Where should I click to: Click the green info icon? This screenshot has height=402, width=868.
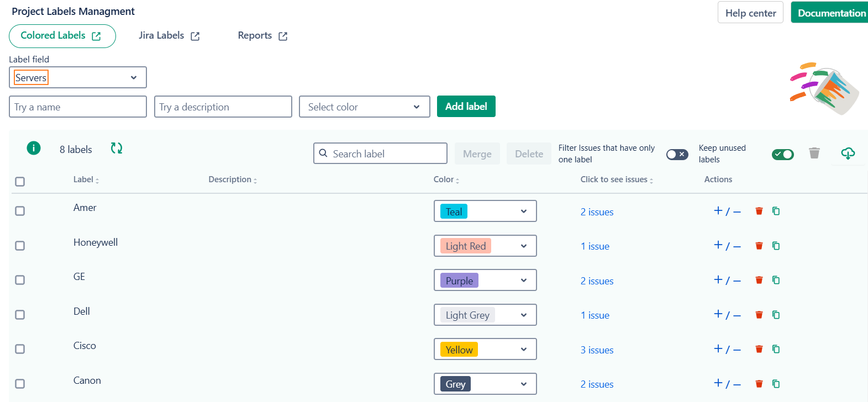pyautogui.click(x=34, y=148)
